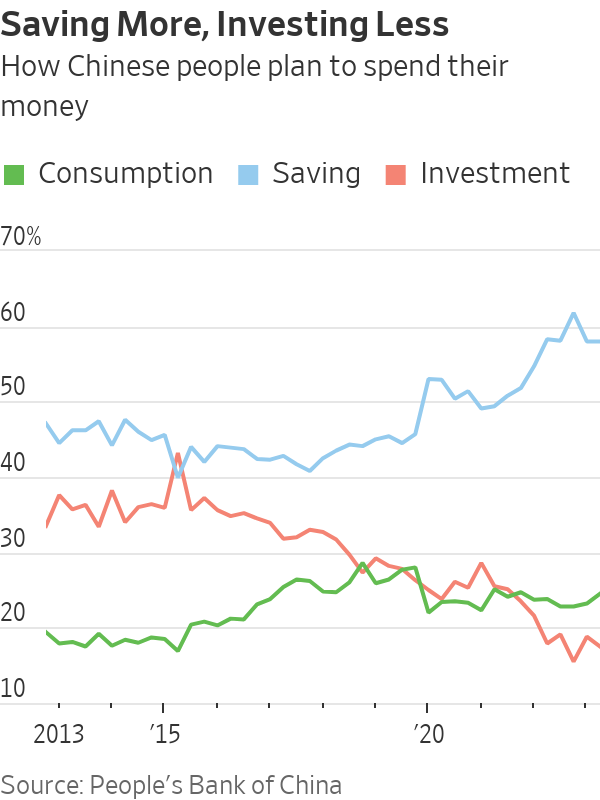This screenshot has width=600, height=800.
Task: Select the Consumption legend label
Action: click(125, 174)
